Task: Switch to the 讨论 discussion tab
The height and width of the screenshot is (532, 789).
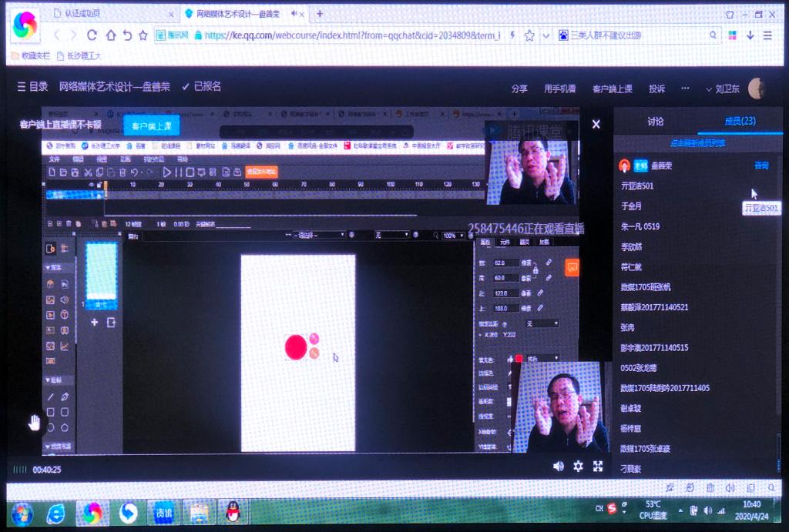Action: coord(656,122)
